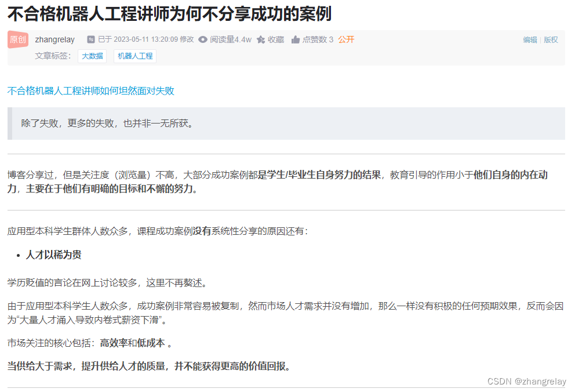The width and height of the screenshot is (575, 392).
Task: Click the 收藏 favorite label
Action: (x=276, y=39)
